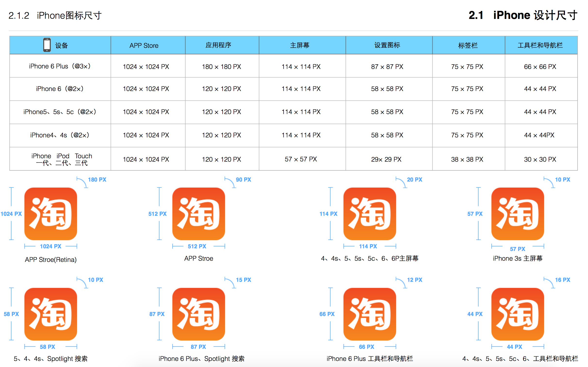The width and height of the screenshot is (588, 367).
Task: Click the 4、4s、5、5s、5c、6、6P主屏幕 caption
Action: point(370,258)
